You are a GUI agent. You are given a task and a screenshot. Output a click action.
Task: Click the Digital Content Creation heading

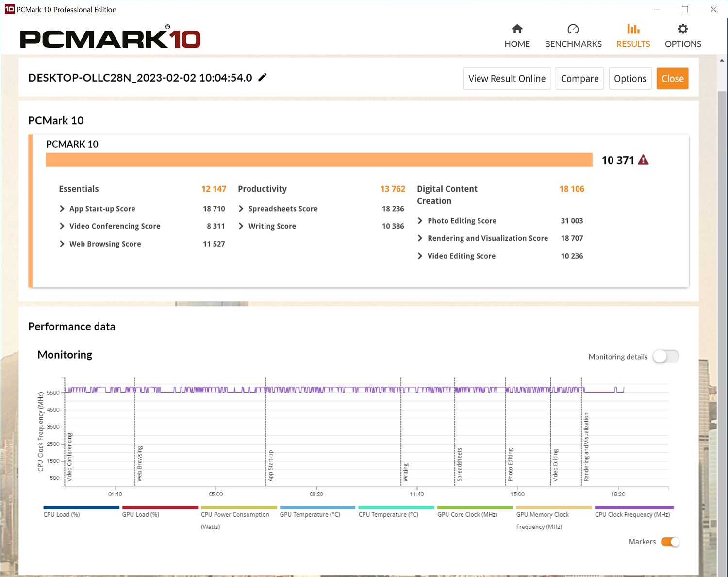coord(447,195)
